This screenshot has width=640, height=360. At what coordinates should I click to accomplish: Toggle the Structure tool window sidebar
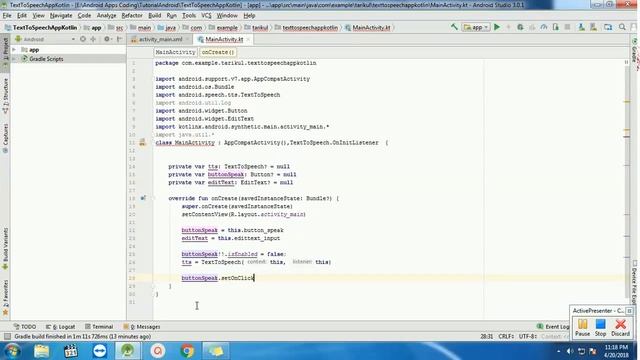pyautogui.click(x=5, y=95)
